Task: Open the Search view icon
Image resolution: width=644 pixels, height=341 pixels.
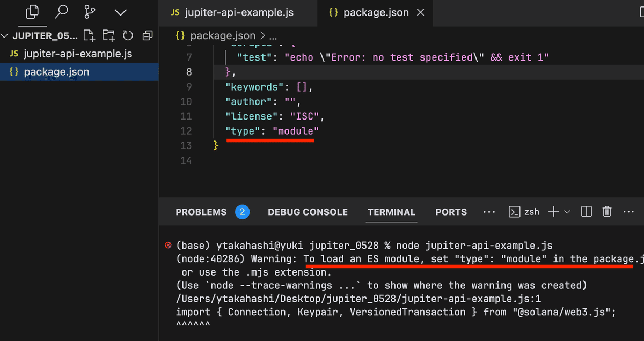Action: pyautogui.click(x=62, y=11)
